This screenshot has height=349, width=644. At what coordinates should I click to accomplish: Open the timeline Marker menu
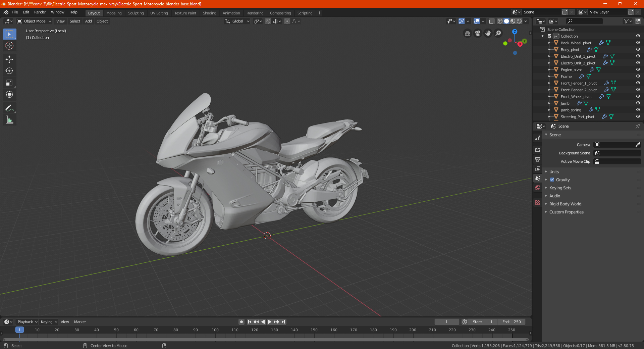80,322
